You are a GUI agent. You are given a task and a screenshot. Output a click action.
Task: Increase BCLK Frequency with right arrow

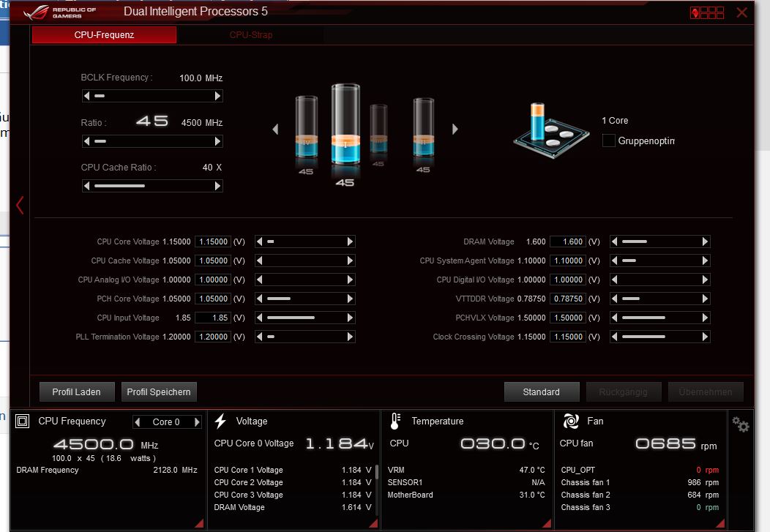[217, 96]
